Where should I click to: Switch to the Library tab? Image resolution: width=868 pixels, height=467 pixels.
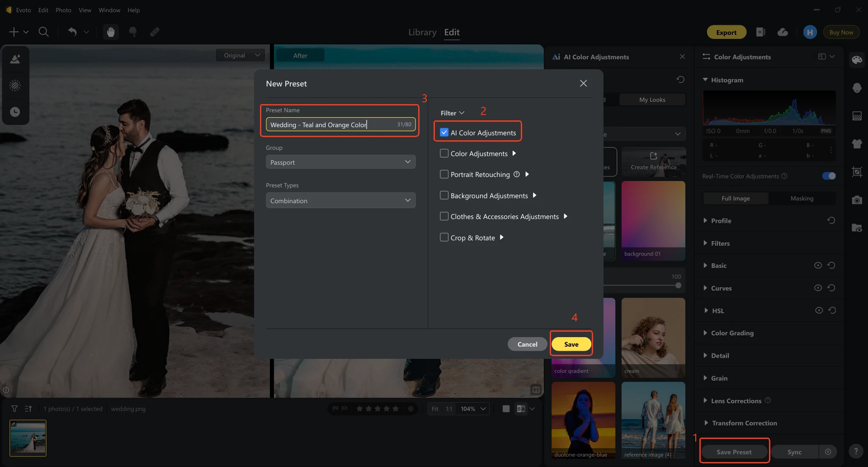[x=422, y=32]
